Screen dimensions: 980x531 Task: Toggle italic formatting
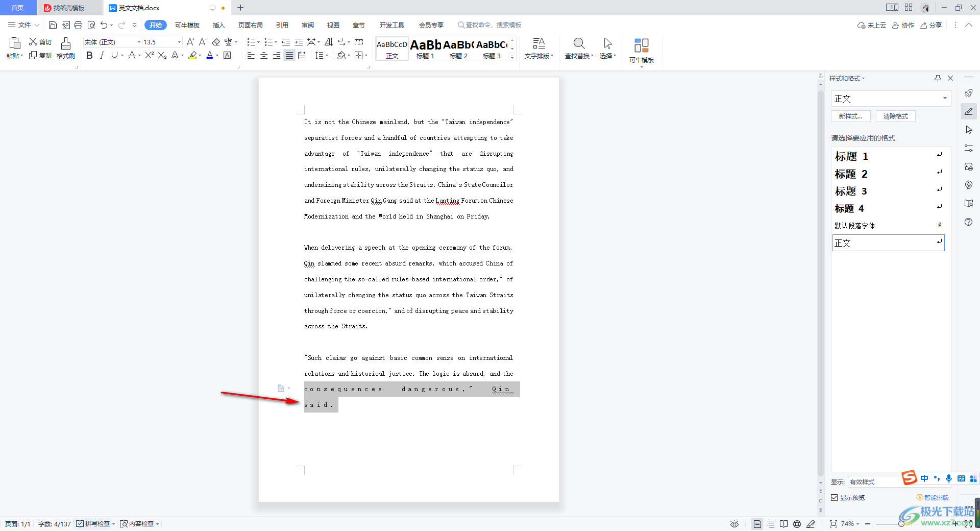pyautogui.click(x=102, y=55)
